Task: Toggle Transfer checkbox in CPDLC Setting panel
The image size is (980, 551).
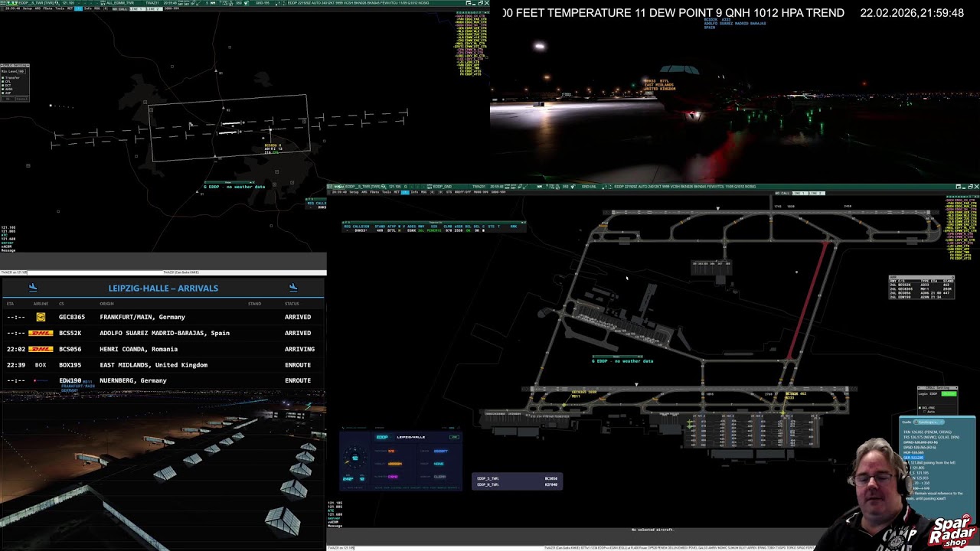Action: coord(3,78)
